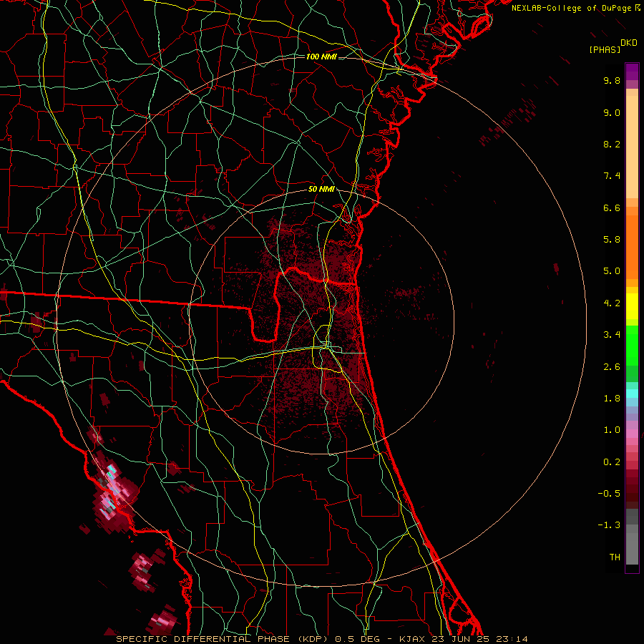
Task: Pick the cyan swatch near 1.8
Action: click(x=632, y=394)
